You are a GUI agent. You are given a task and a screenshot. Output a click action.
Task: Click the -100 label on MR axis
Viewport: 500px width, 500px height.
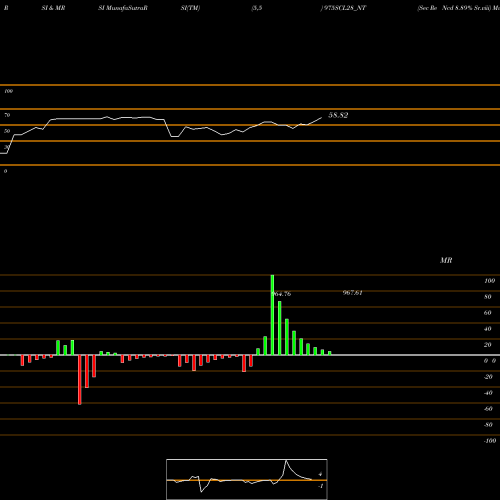pyautogui.click(x=490, y=441)
